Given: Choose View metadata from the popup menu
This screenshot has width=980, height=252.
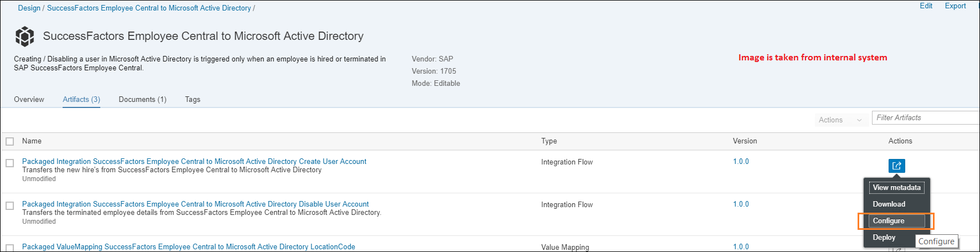Looking at the screenshot, I should point(896,188).
